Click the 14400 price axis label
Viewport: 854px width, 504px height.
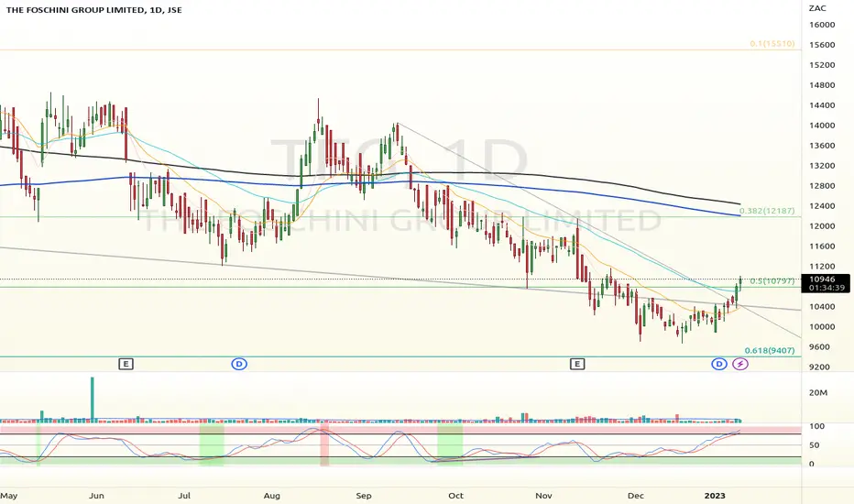point(822,105)
